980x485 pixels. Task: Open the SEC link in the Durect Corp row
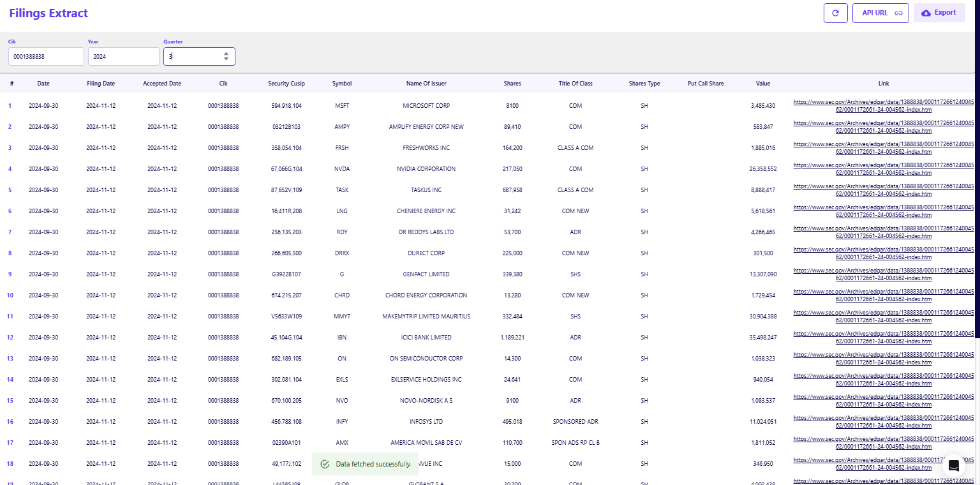pyautogui.click(x=884, y=253)
